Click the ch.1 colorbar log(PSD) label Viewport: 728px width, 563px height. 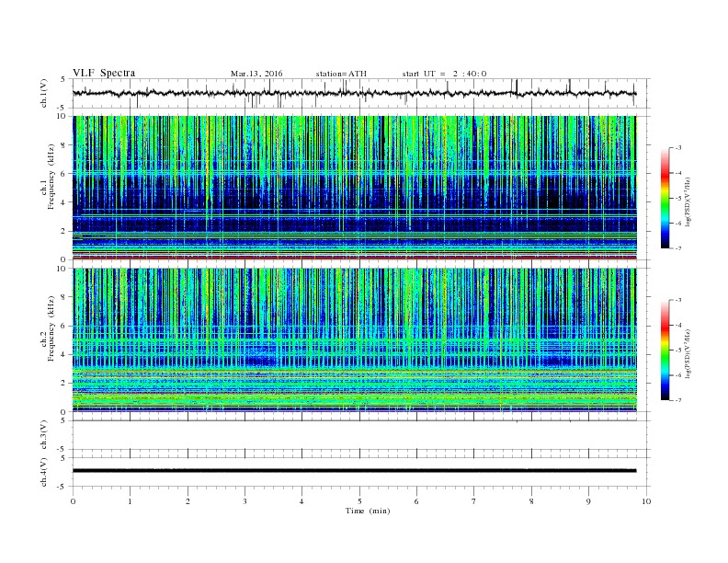[x=688, y=201]
